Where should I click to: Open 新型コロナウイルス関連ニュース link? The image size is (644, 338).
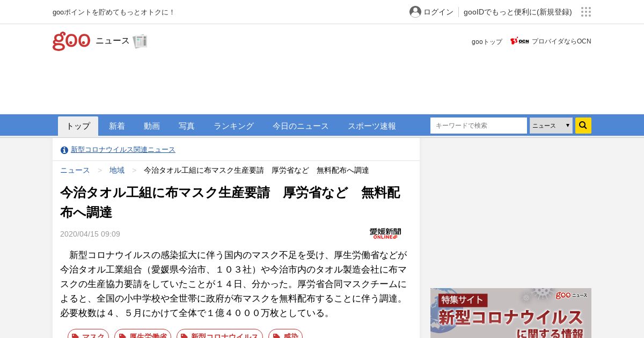point(123,150)
